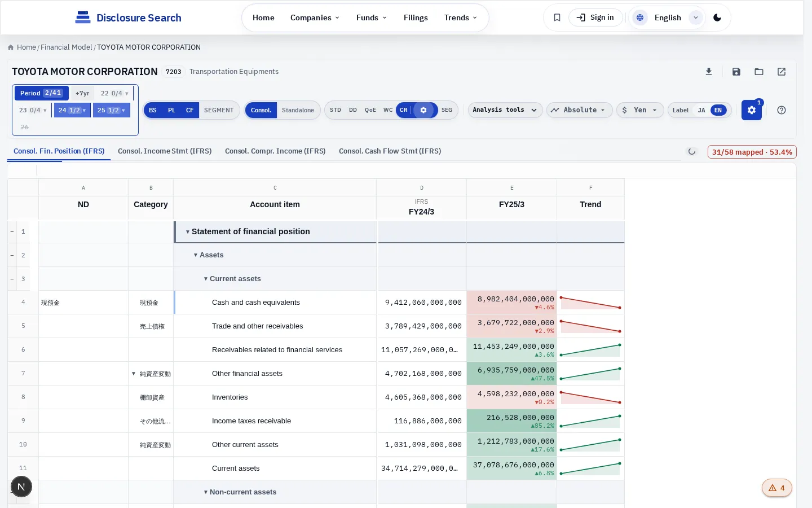The image size is (812, 508).
Task: Open the Yen currency dropdown
Action: click(x=640, y=110)
